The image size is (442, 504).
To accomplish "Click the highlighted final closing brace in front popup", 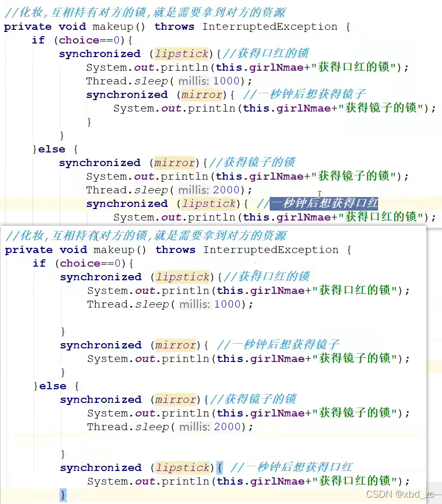I will pos(63,495).
